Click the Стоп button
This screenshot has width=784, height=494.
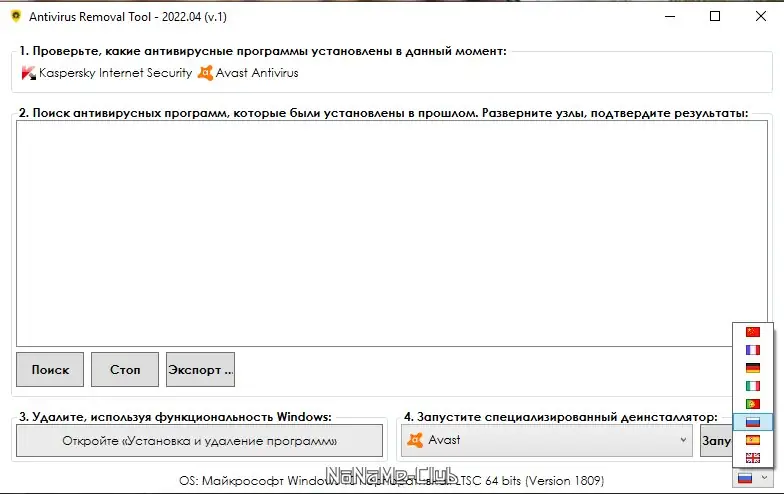[x=125, y=370]
